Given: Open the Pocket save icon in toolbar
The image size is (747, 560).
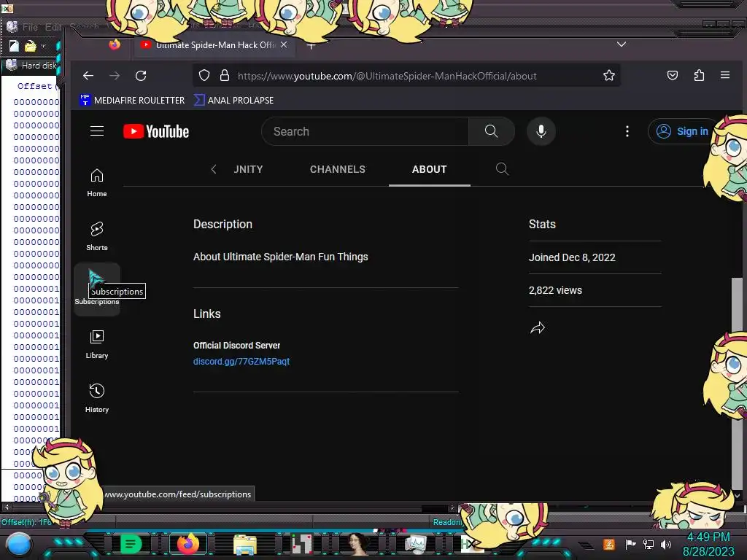Looking at the screenshot, I should (x=672, y=75).
